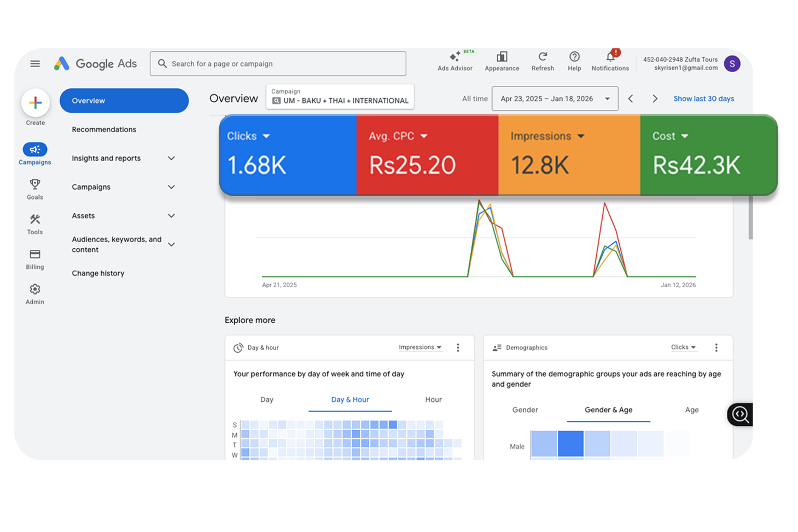Click Show last 30 days link
798x532 pixels.
(x=703, y=99)
